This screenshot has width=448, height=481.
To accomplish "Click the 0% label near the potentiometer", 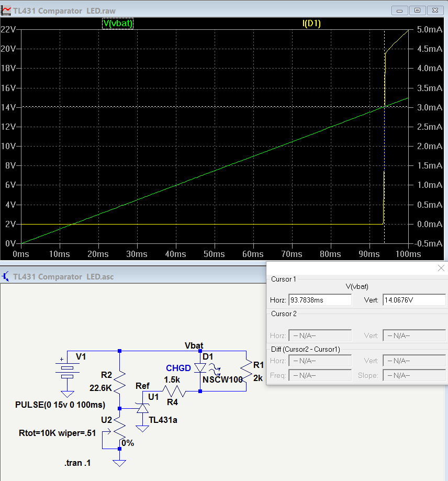I will (x=128, y=443).
